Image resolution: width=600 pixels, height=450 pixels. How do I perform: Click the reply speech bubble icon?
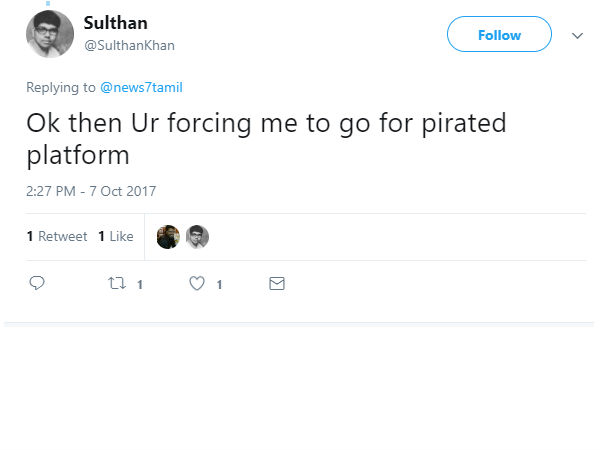pyautogui.click(x=37, y=284)
